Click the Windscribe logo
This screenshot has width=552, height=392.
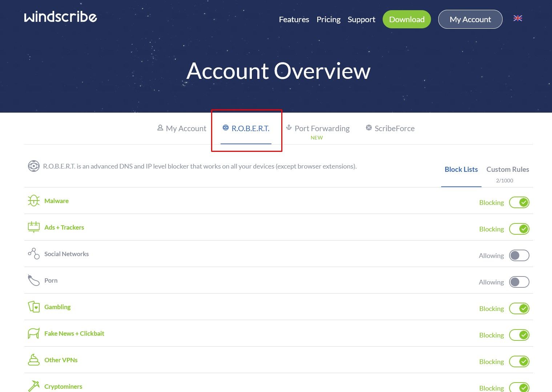(60, 17)
